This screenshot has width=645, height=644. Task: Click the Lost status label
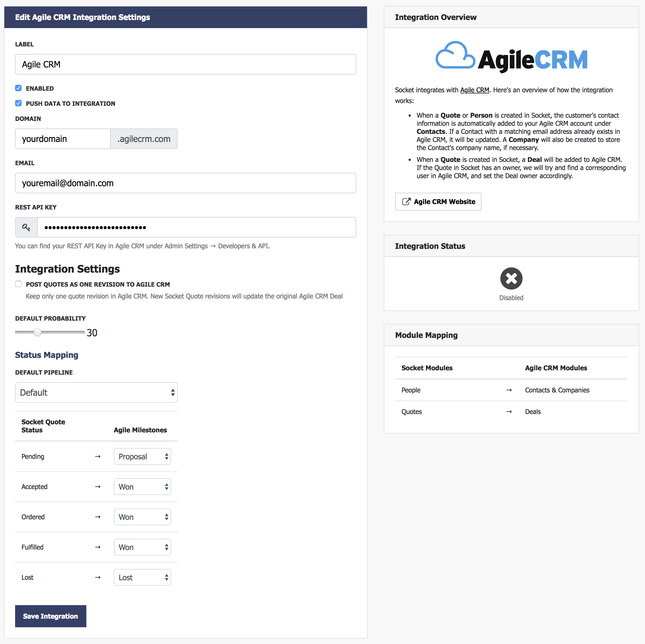(27, 577)
